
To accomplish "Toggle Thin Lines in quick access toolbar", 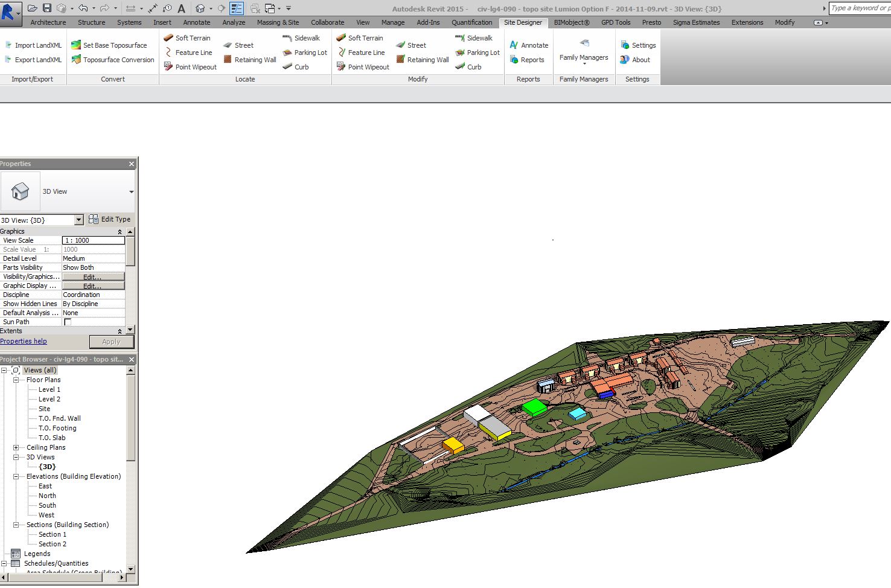I will point(237,8).
